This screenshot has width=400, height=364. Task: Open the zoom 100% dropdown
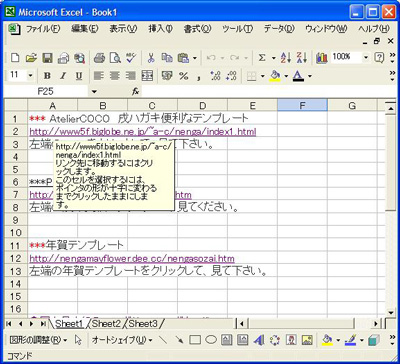[366, 58]
